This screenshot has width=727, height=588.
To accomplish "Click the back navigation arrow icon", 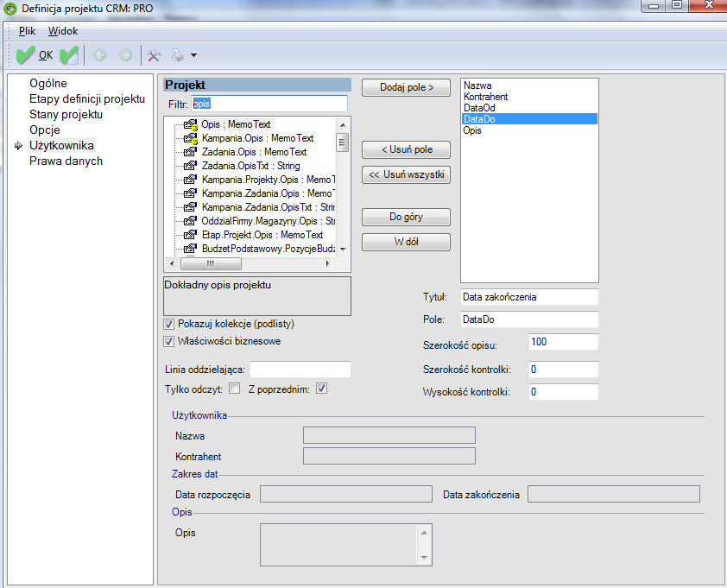I will [x=99, y=55].
